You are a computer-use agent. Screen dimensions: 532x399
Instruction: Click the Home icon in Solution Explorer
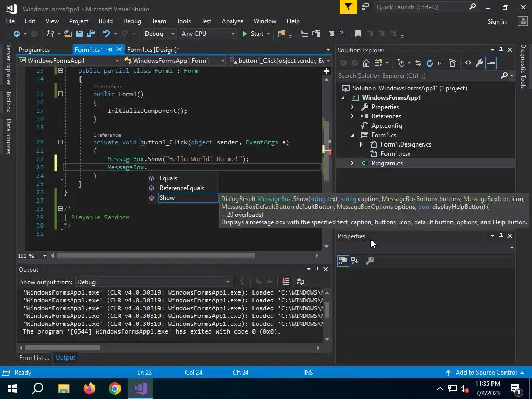(x=366, y=63)
